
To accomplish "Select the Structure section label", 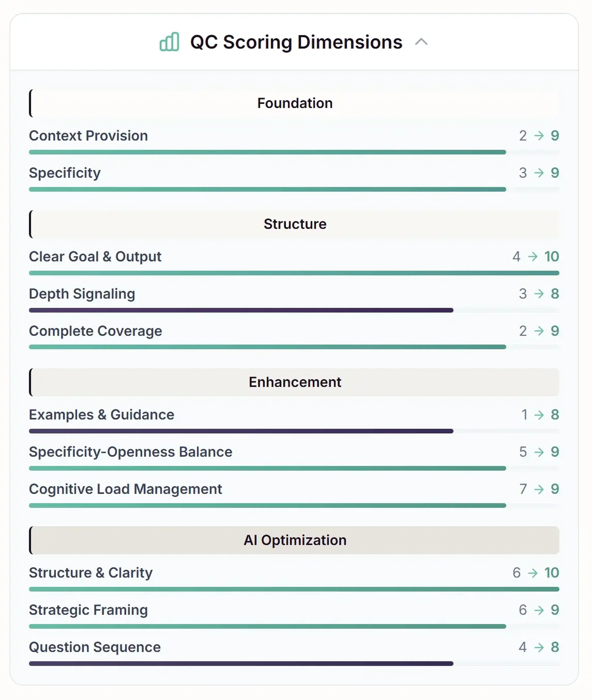I will 295,224.
